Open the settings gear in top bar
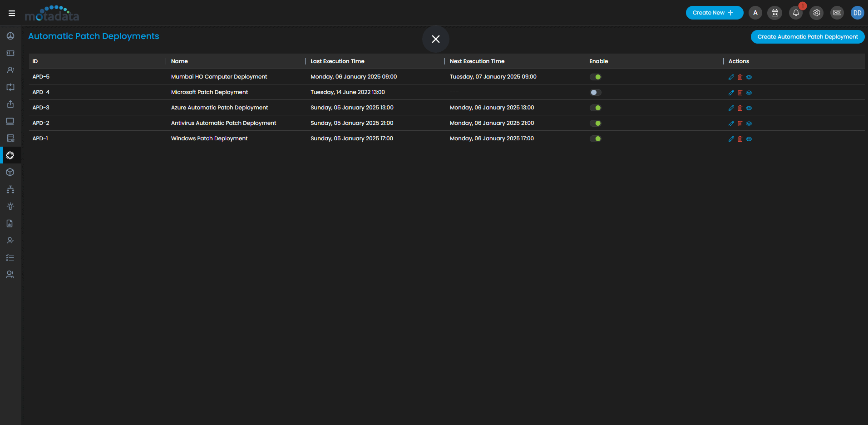 coord(817,13)
